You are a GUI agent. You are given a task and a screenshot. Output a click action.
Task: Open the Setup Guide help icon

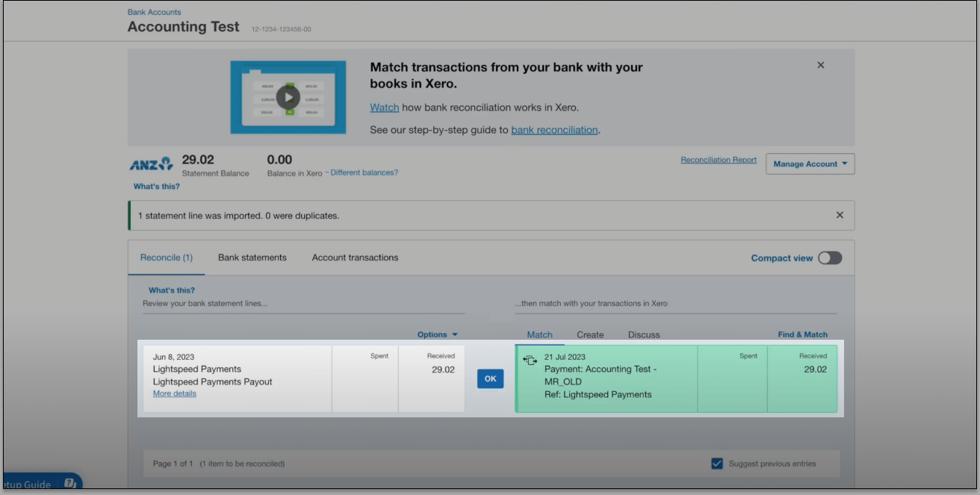(69, 483)
